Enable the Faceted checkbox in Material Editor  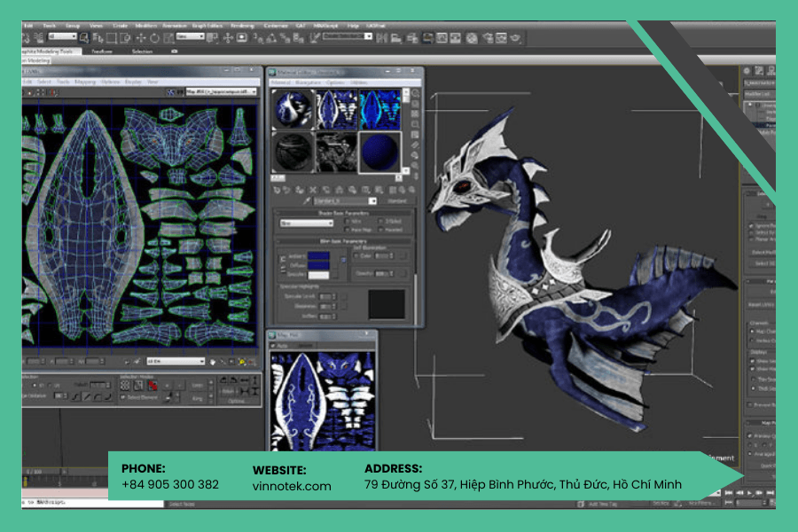[380, 231]
